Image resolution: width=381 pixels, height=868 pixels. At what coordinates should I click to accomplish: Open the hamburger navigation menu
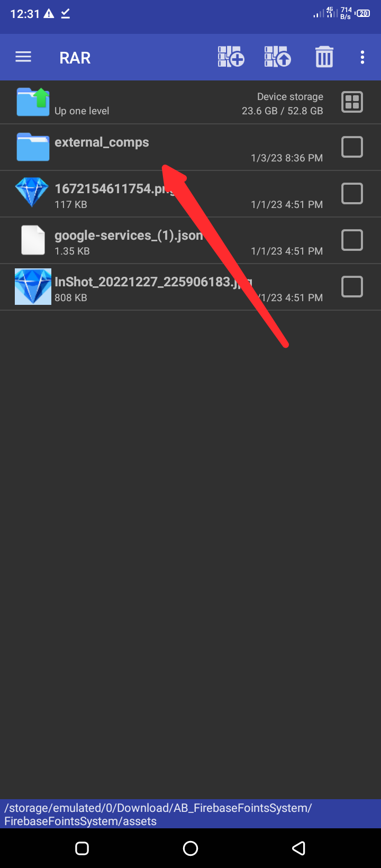23,57
